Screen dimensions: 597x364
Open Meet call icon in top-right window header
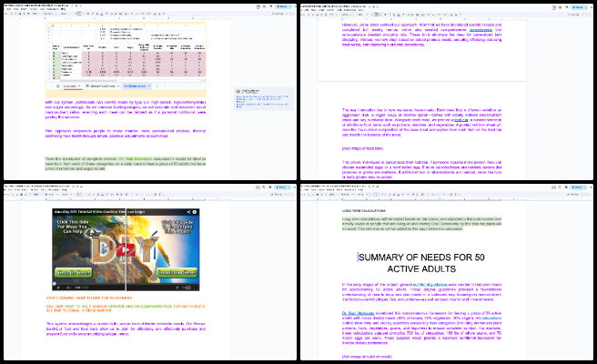567,7
